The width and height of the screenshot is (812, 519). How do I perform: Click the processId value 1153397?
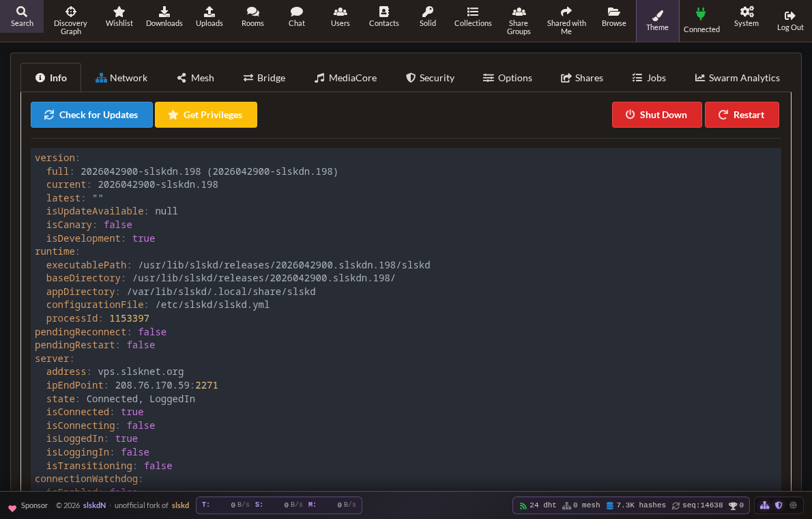(130, 318)
